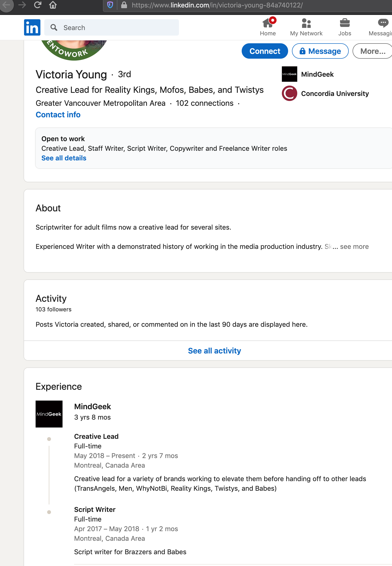
Task: Expand About text with see more
Action: (354, 246)
